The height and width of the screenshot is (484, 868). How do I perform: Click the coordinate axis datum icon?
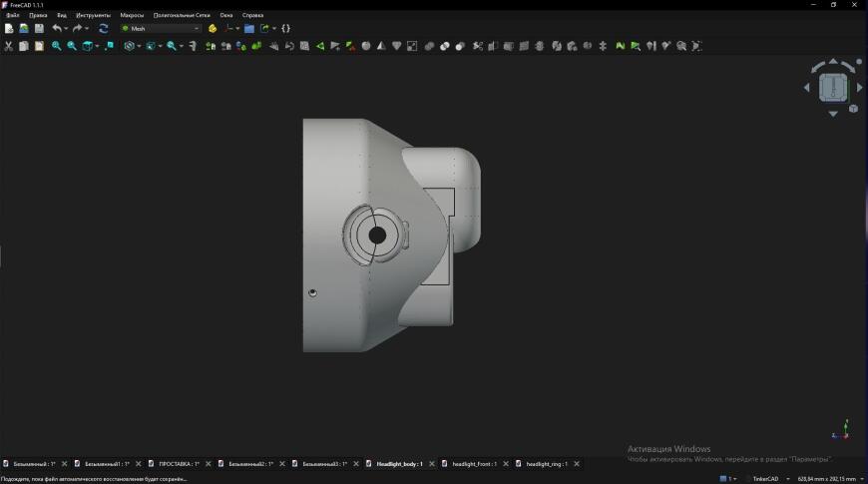pyautogui.click(x=228, y=28)
